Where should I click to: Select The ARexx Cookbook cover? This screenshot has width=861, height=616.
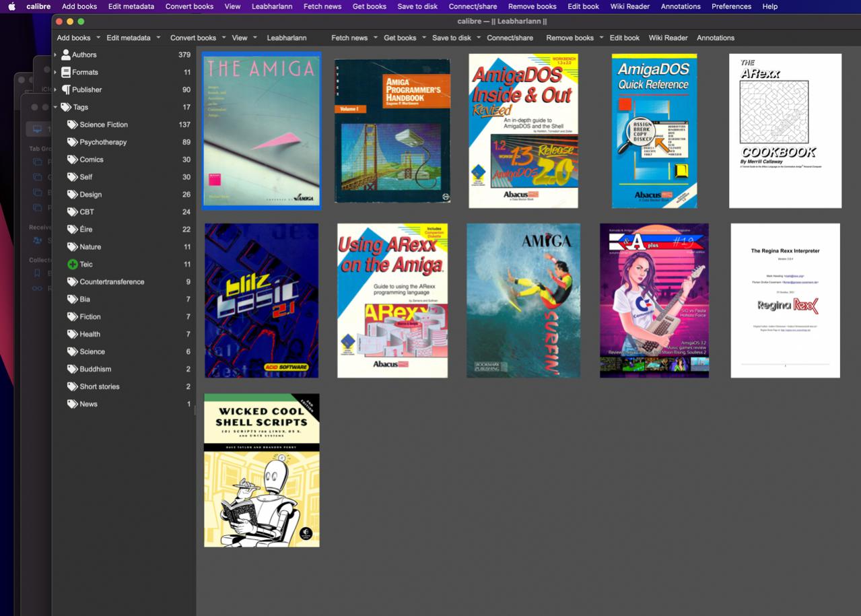(785, 131)
